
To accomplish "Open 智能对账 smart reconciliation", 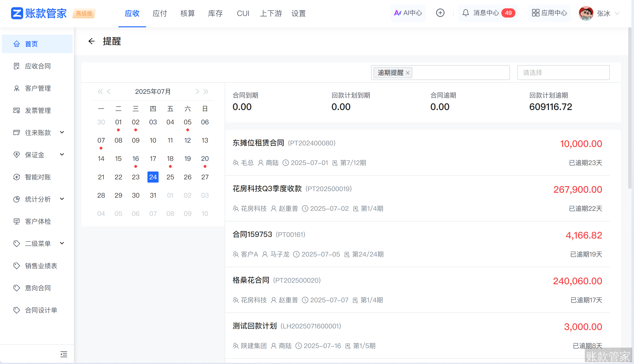I will click(38, 177).
